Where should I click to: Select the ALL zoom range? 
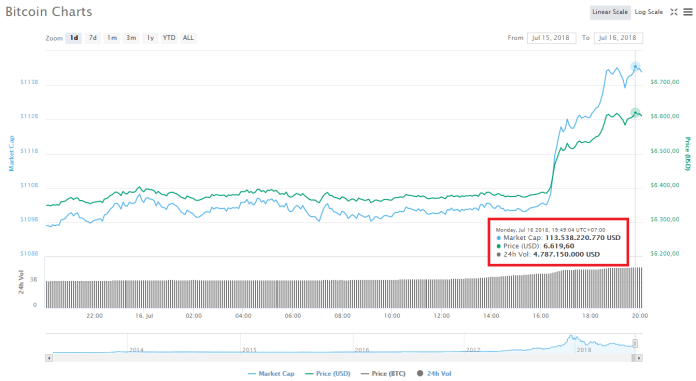[x=188, y=38]
